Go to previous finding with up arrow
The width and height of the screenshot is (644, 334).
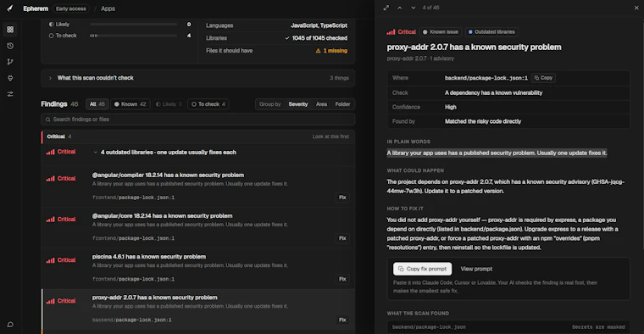400,8
